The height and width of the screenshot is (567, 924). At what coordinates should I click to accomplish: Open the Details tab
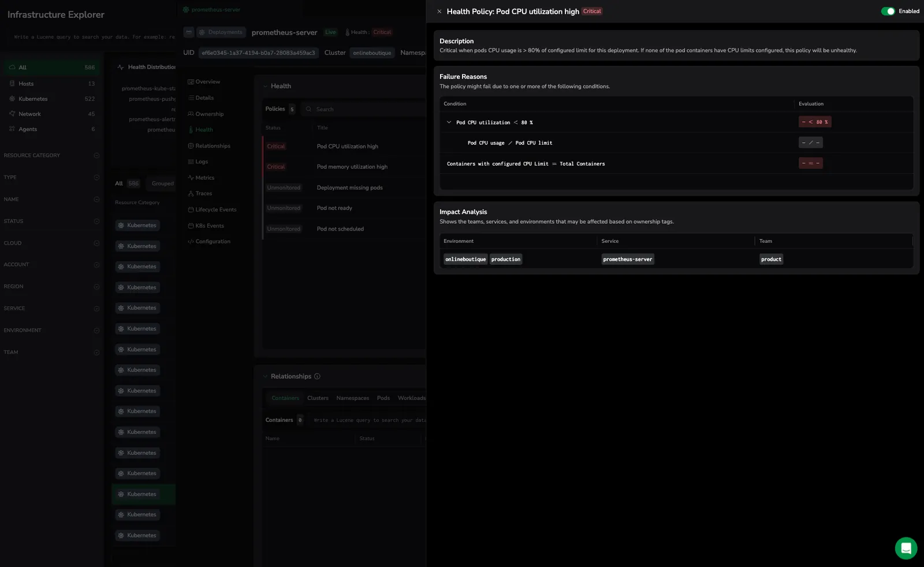click(201, 98)
